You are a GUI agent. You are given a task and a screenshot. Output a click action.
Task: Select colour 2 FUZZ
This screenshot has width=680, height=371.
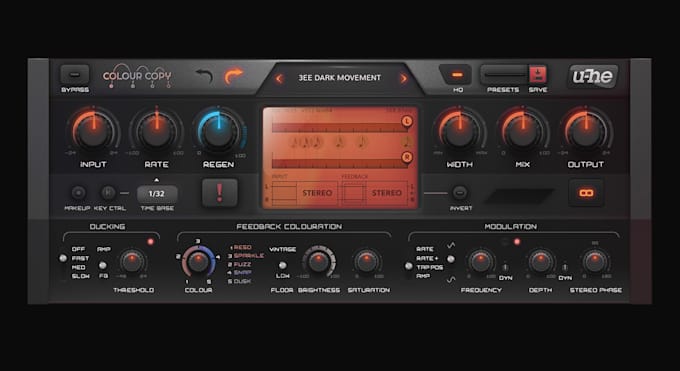pos(239,264)
